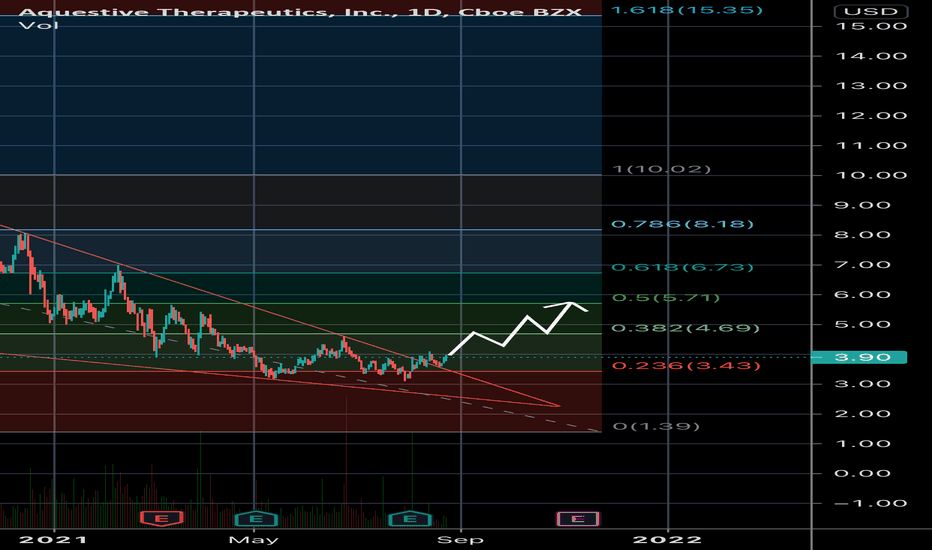
Task: Click the teal earnings E marker near May
Action: [x=256, y=518]
